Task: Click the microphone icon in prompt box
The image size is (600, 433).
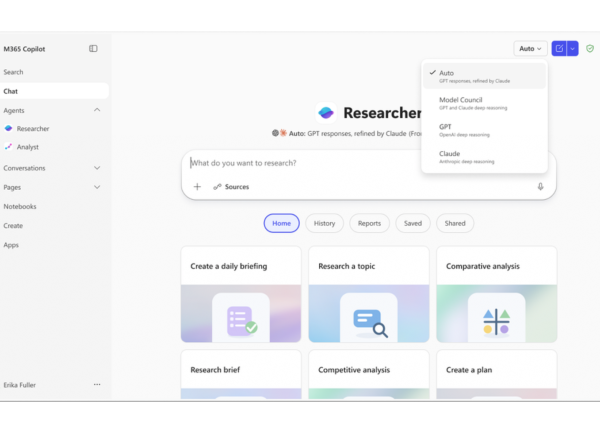Action: point(540,187)
